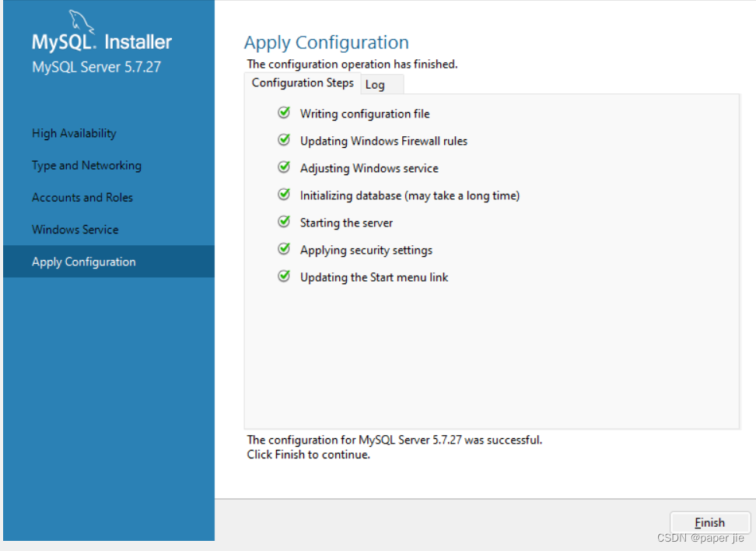This screenshot has width=756, height=551.
Task: Click 'Click Finish to continue.' text
Action: 308,454
